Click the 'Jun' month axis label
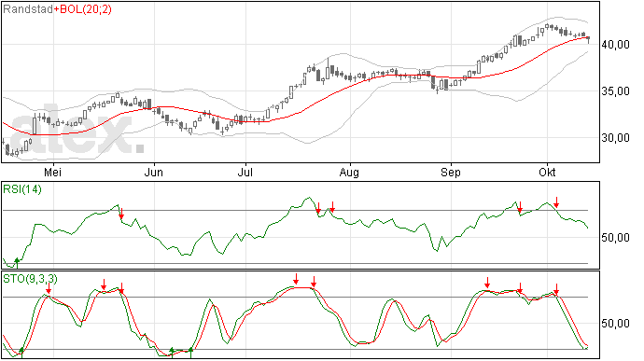 [154, 173]
